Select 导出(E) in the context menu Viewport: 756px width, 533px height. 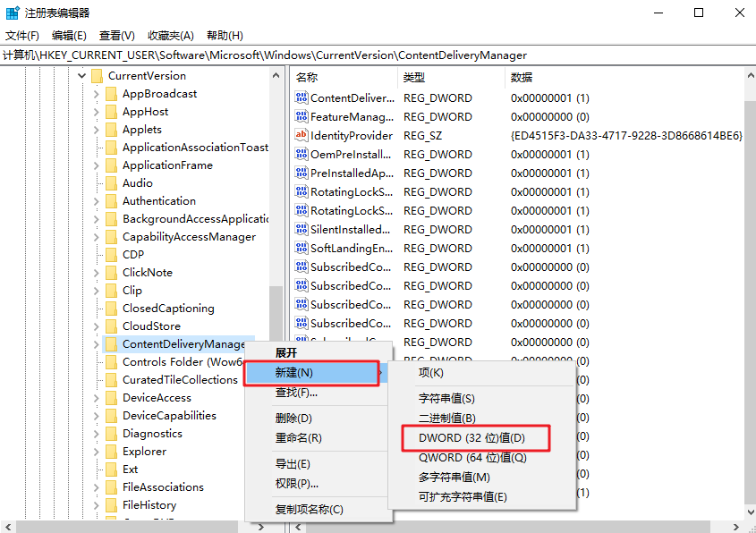point(293,464)
